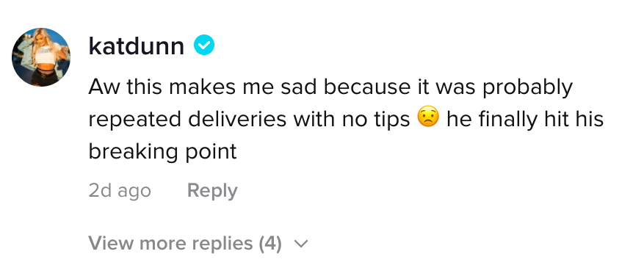Screen dimensions: 644x265
Task: Tap the yellow sad emoji after 'tips'
Action: 428,117
